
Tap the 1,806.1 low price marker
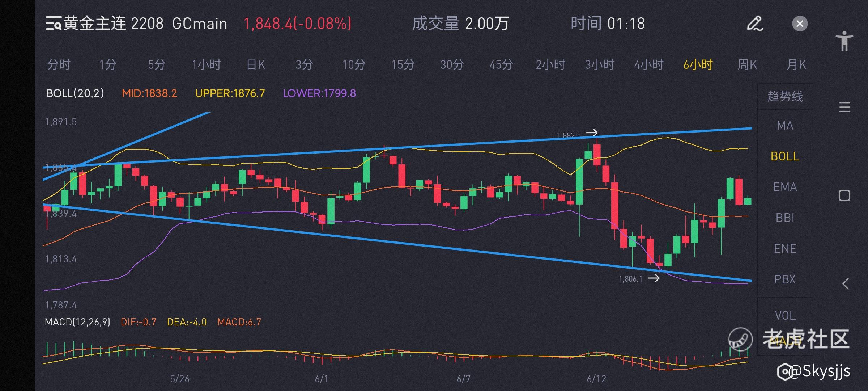pyautogui.click(x=630, y=279)
